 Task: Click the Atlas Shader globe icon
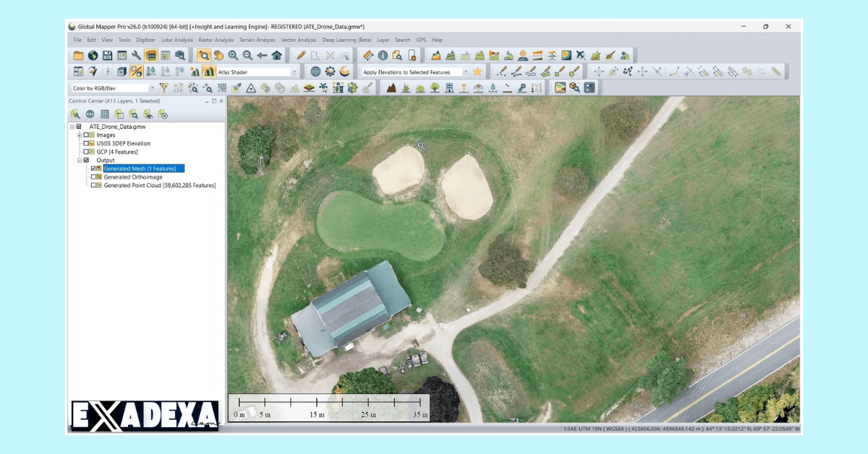[316, 72]
